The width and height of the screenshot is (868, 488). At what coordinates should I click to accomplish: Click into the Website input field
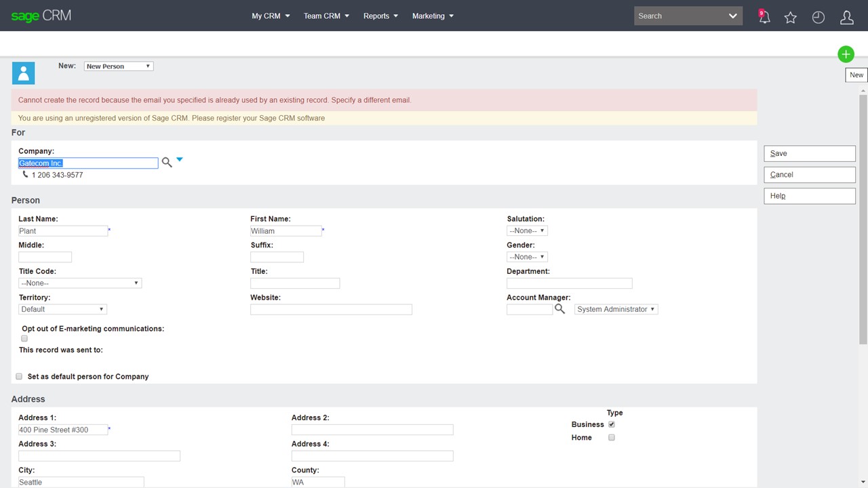(x=331, y=309)
